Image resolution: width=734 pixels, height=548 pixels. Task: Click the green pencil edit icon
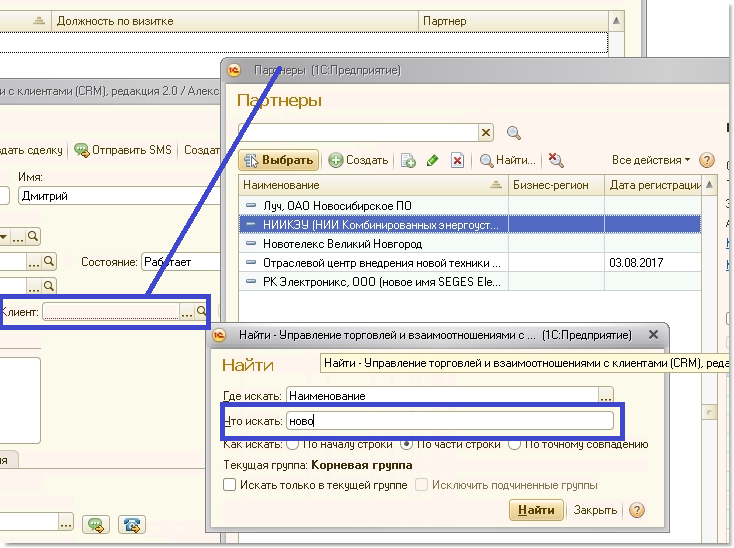(432, 161)
